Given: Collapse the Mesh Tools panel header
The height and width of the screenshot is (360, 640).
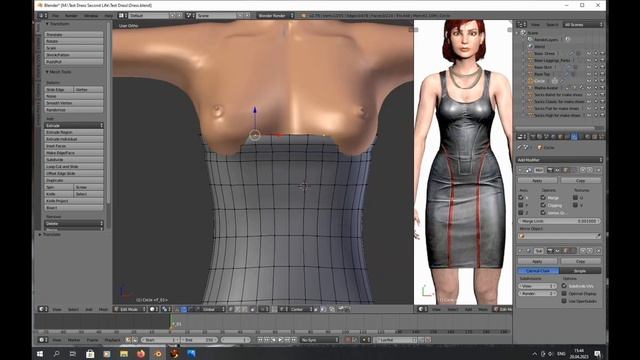Looking at the screenshot, I should click(x=58, y=72).
